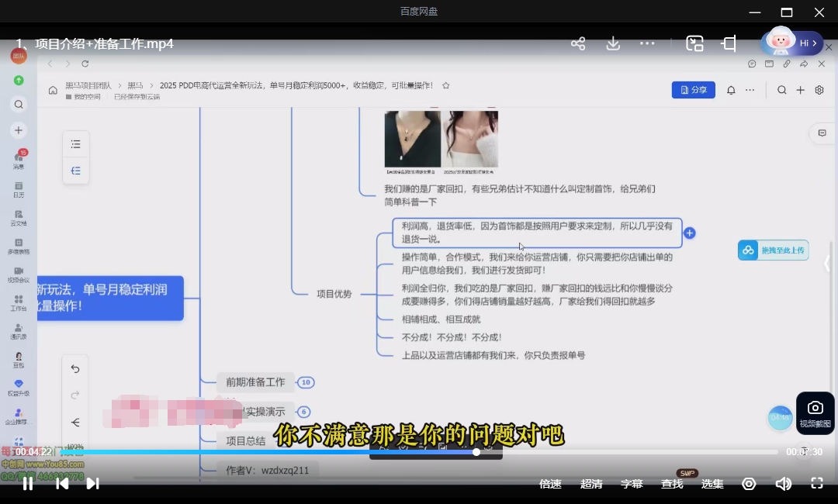Open playback speed menu 倍速
838x504 pixels.
point(550,484)
